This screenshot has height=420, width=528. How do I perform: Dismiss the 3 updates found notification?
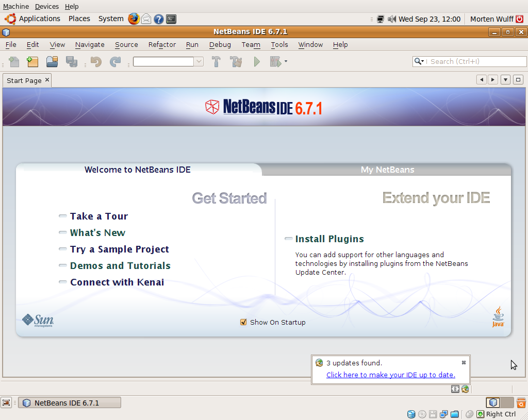pyautogui.click(x=464, y=362)
